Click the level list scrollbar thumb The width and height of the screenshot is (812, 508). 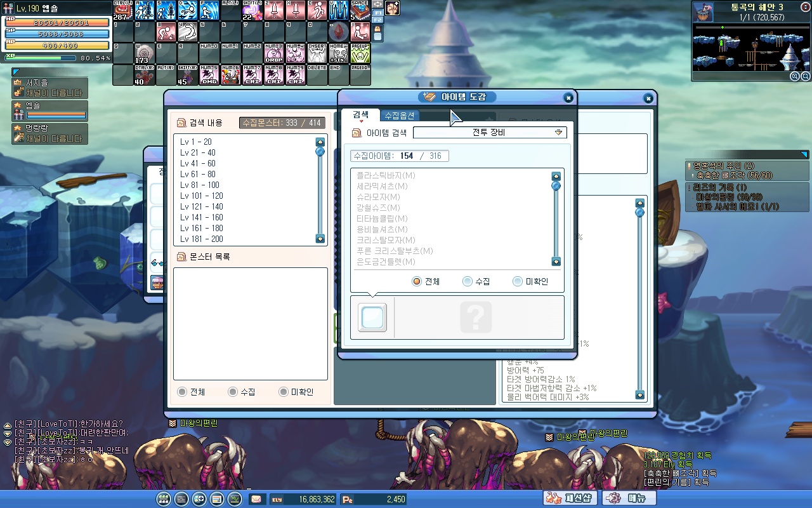(x=320, y=152)
